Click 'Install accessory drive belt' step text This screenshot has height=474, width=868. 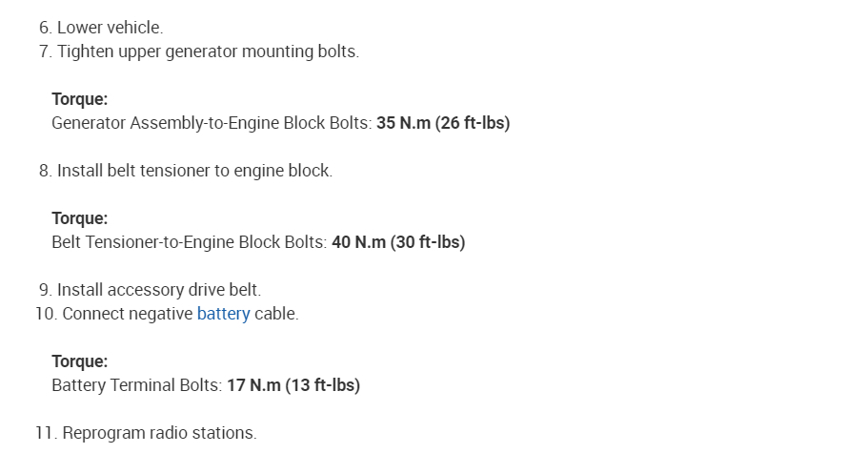158,290
